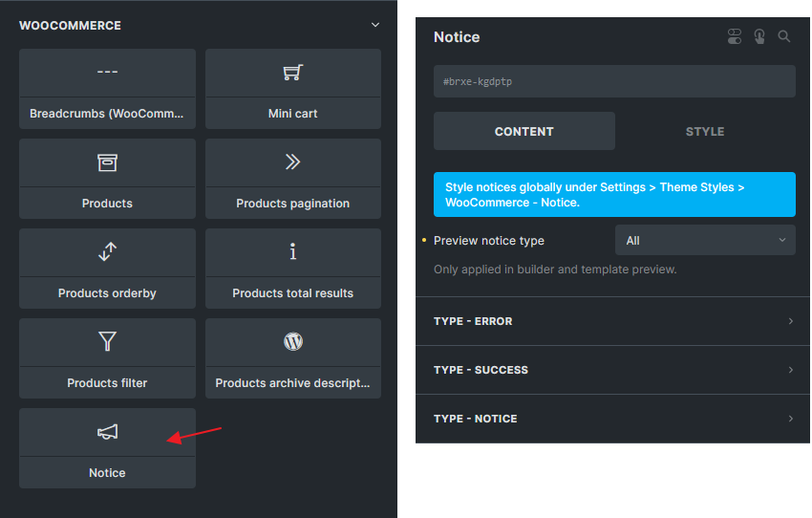Click the search icon in Notice panel

tap(784, 37)
